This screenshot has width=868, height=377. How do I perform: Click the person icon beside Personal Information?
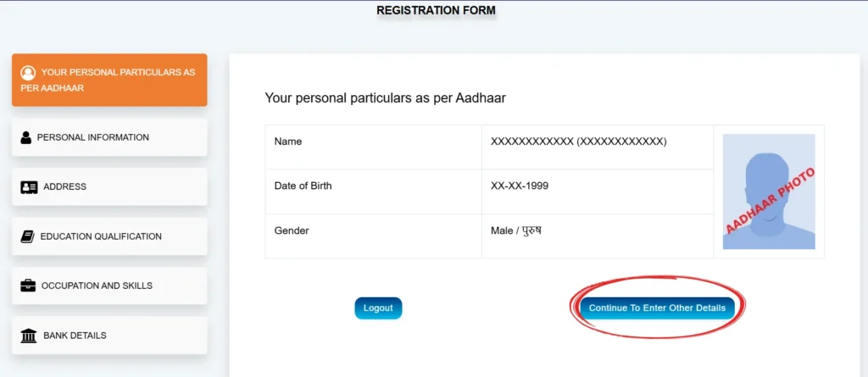pyautogui.click(x=25, y=137)
